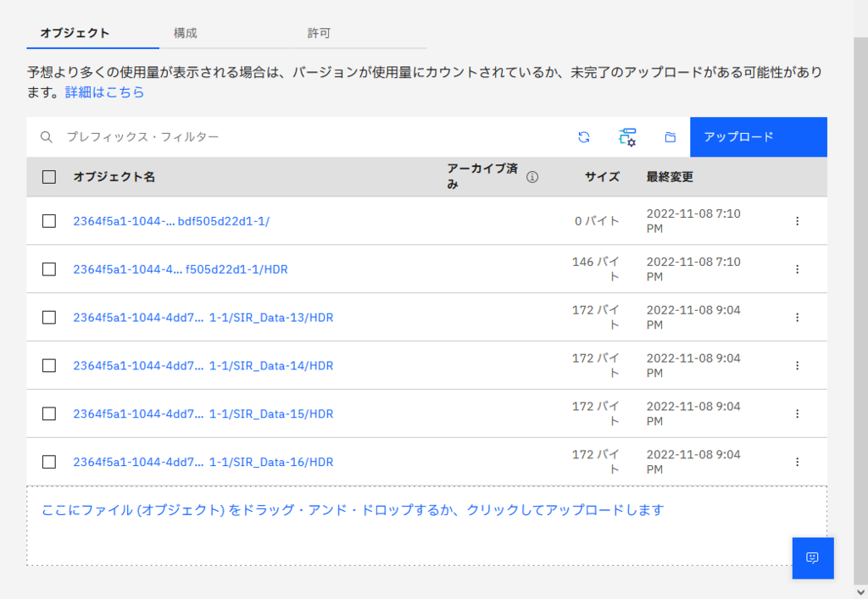Click the サイズ column header
This screenshot has width=868, height=599.
603,177
